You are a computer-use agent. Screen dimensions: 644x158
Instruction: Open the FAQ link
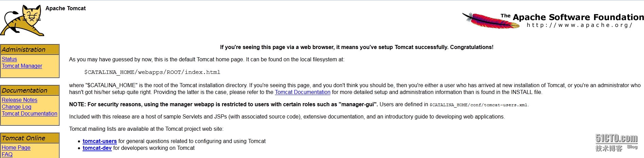[x=7, y=154]
